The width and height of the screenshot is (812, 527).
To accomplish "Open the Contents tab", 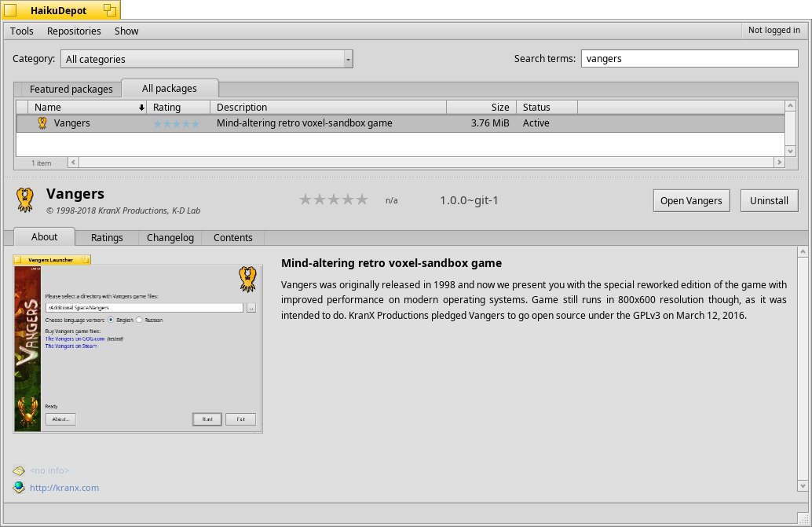I will (x=232, y=238).
